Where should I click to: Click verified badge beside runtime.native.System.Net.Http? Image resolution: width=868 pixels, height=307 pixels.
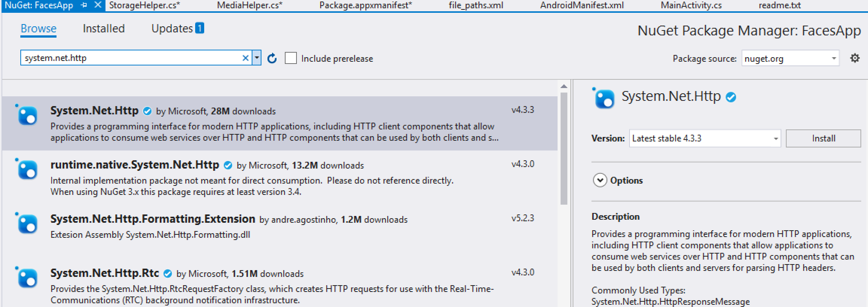[228, 166]
